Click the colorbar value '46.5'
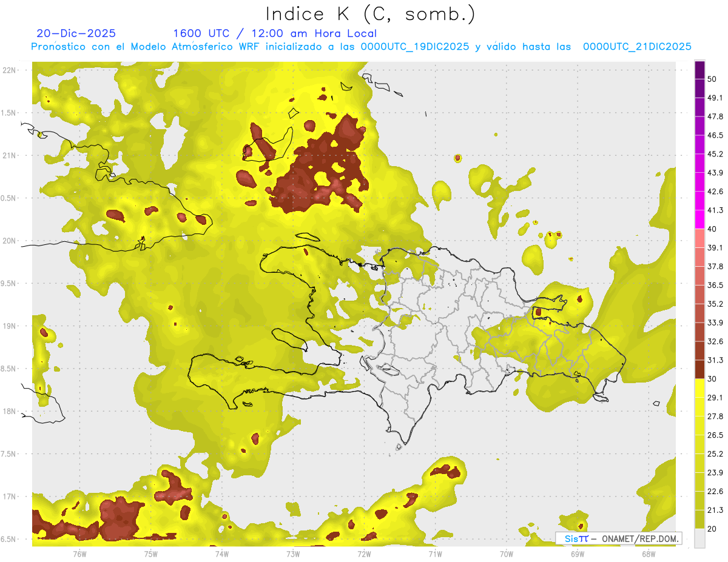Image resolution: width=728 pixels, height=562 pixels. tap(715, 135)
